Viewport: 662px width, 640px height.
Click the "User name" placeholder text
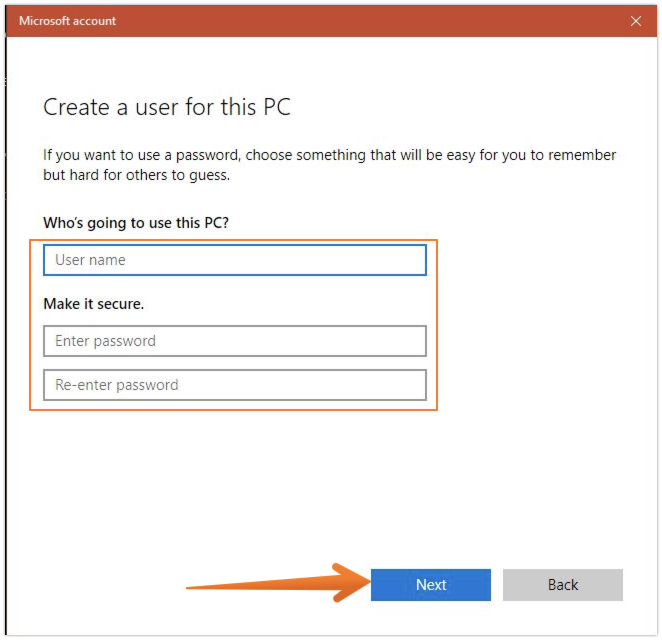(90, 260)
